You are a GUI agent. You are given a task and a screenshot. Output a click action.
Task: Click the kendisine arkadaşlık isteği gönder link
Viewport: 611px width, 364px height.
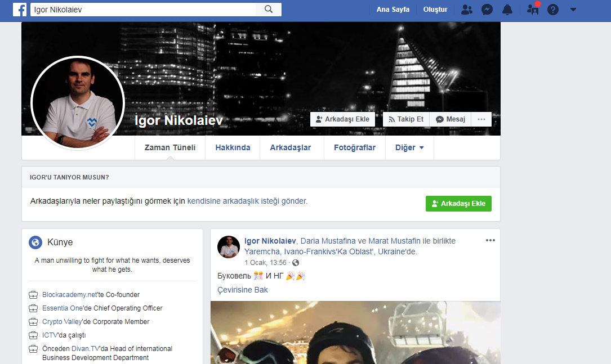[247, 201]
